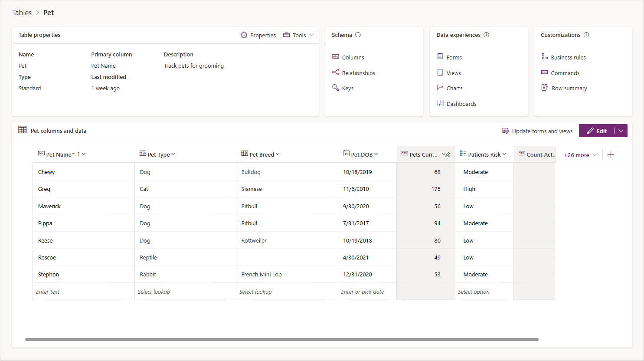Screen dimensions: 644x361
Task: Click the Enter text field for Pet Name
Action: (x=84, y=292)
